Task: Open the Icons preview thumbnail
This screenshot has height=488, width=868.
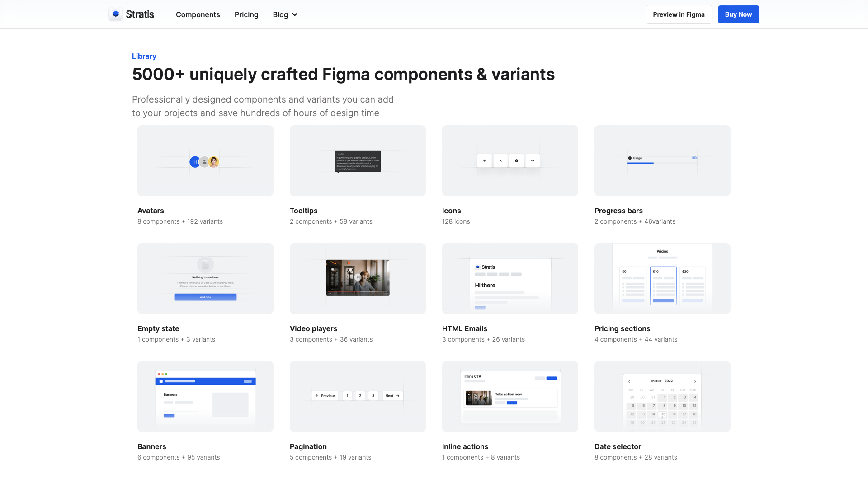Action: pos(510,160)
